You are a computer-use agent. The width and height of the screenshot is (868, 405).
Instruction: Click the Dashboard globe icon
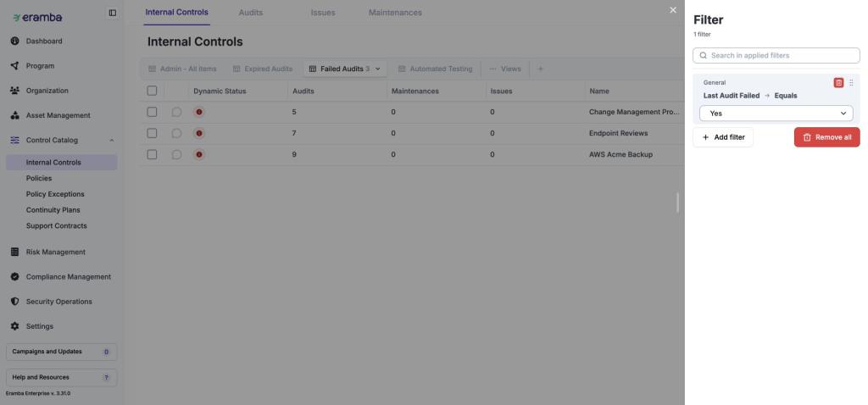[x=15, y=41]
